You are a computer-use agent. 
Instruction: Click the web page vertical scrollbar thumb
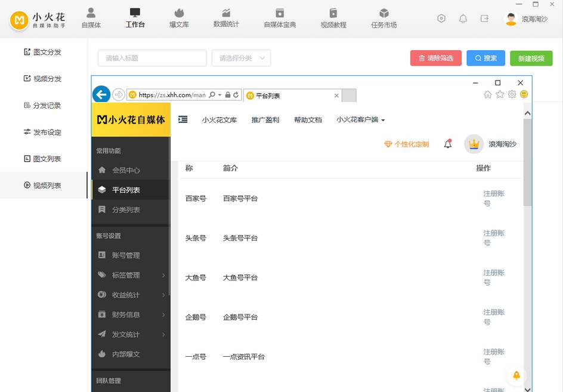pos(527,162)
